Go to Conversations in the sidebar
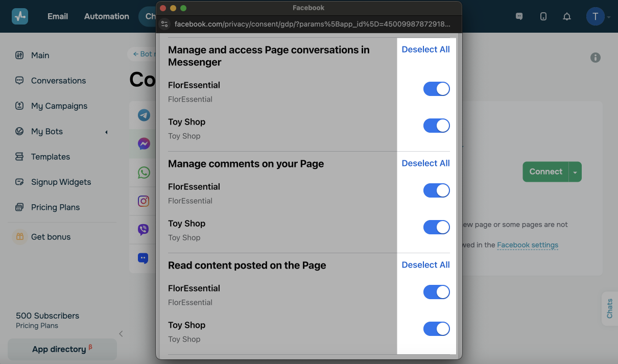Viewport: 618px width, 364px height. click(x=58, y=81)
